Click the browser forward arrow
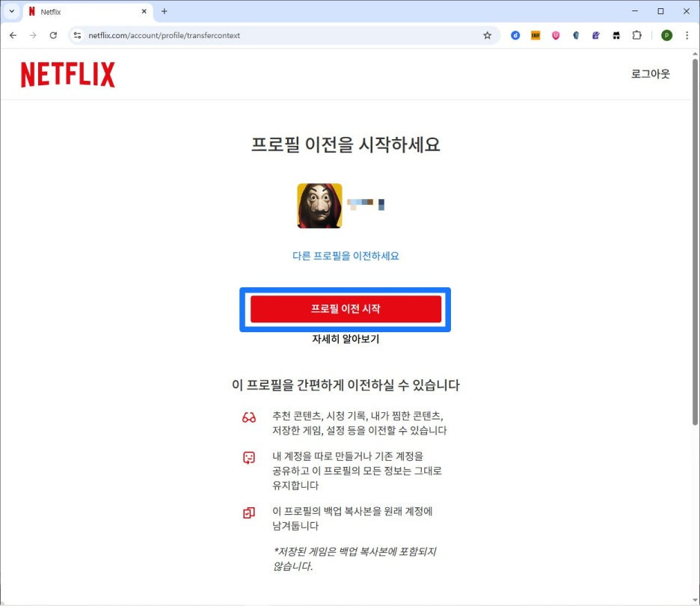 tap(33, 35)
